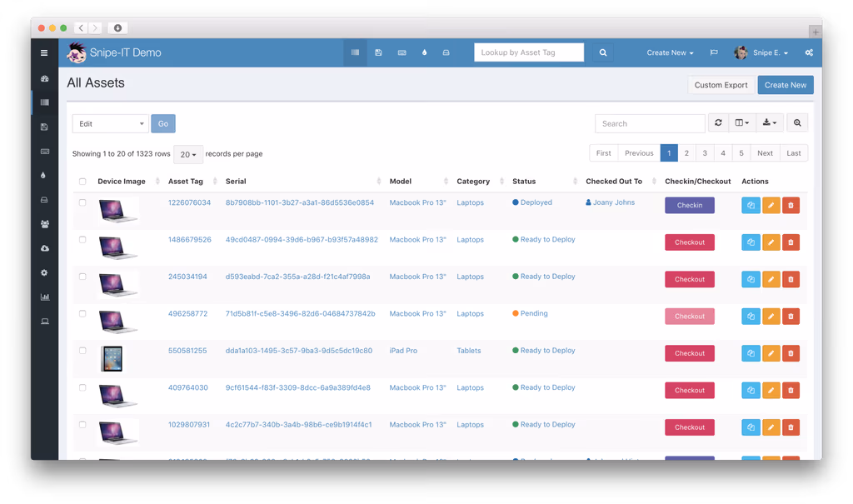The height and width of the screenshot is (504, 853).
Task: Toggle the select-all checkbox in table header
Action: click(82, 182)
